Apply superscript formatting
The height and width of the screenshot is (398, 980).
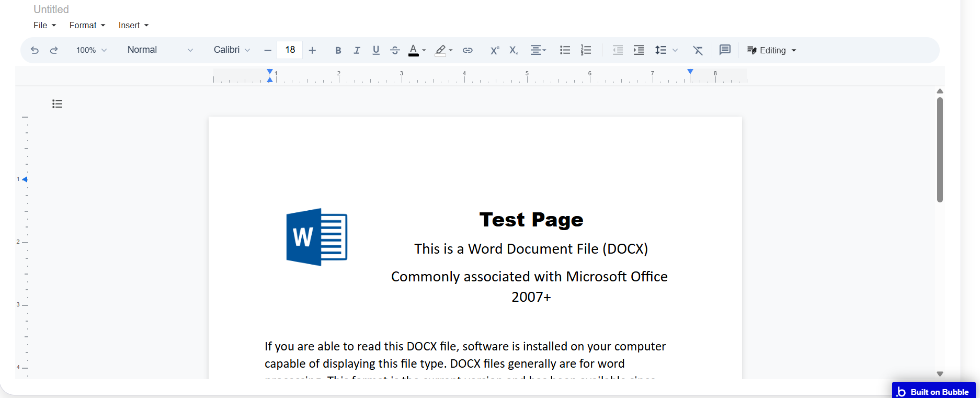494,50
